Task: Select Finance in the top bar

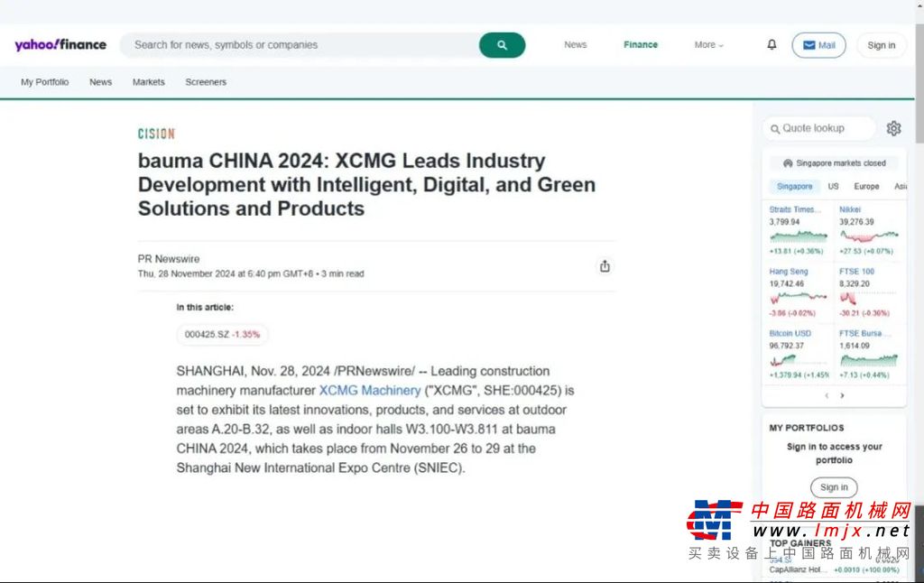Action: point(641,45)
